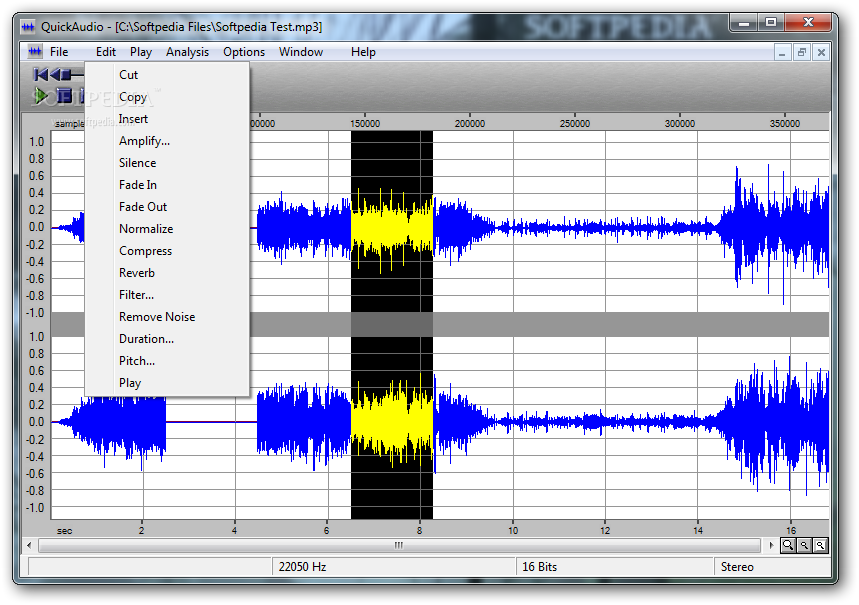Click the large magnifier zoom-in icon

(x=788, y=545)
